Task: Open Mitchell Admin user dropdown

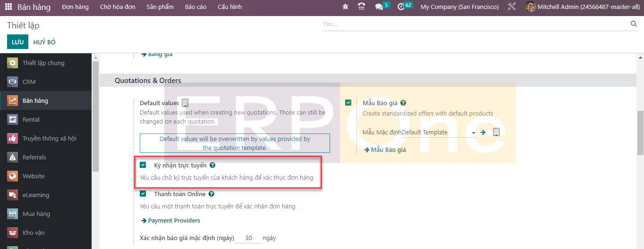Action: [584, 7]
